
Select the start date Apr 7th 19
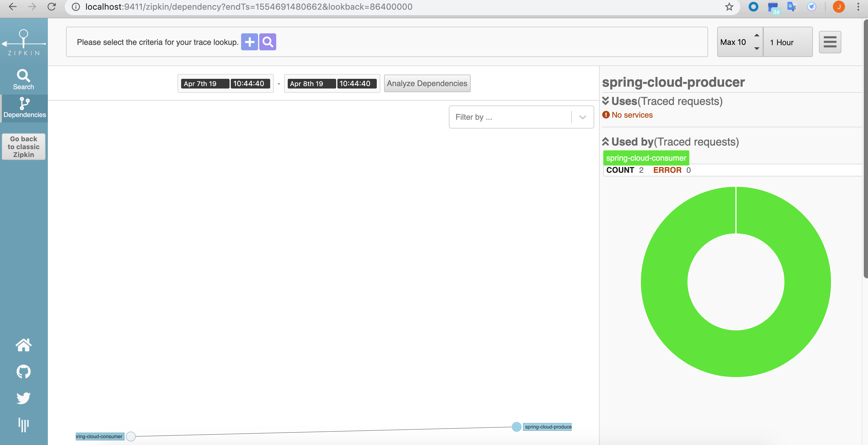[x=205, y=84]
